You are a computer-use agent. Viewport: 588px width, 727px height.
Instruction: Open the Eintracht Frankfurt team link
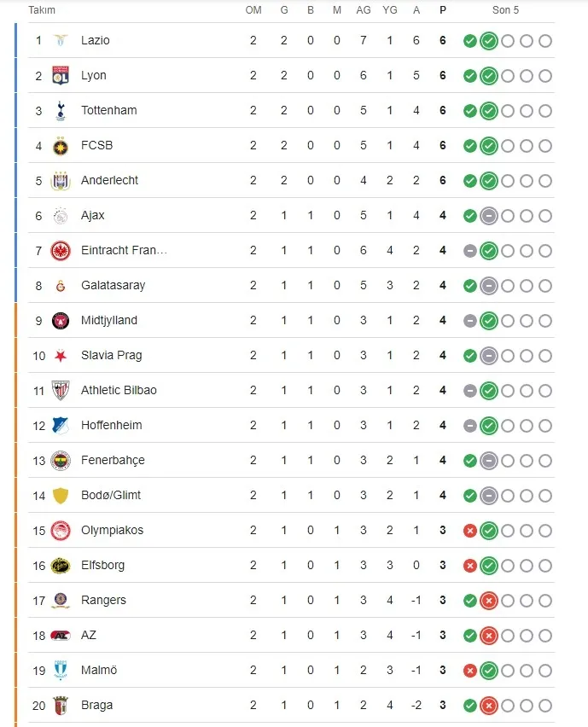[x=124, y=250]
